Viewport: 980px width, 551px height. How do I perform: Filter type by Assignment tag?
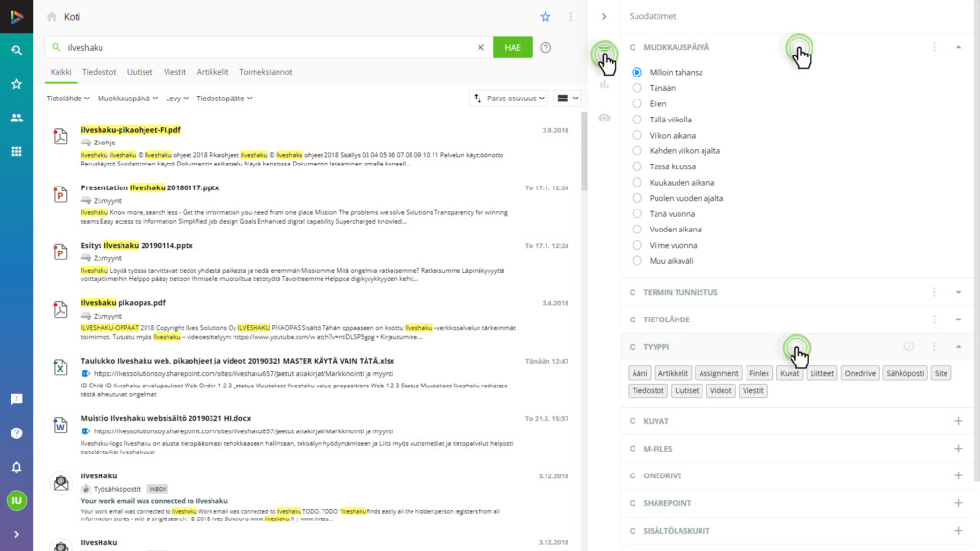pyautogui.click(x=718, y=373)
